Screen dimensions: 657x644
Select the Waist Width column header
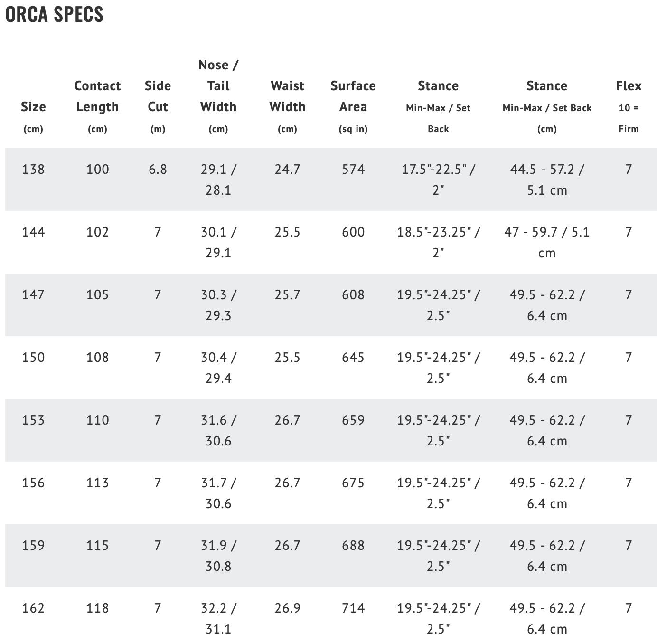click(x=287, y=96)
